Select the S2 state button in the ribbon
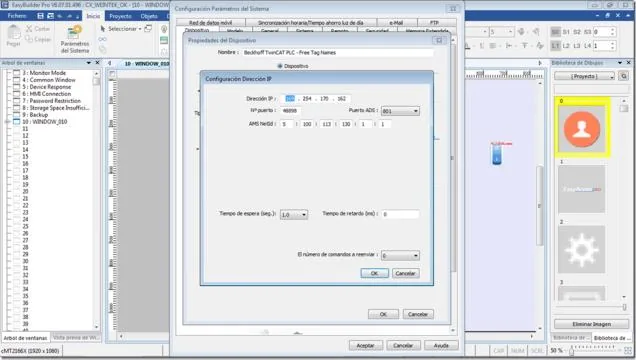This screenshot has width=636, height=360. click(x=577, y=32)
